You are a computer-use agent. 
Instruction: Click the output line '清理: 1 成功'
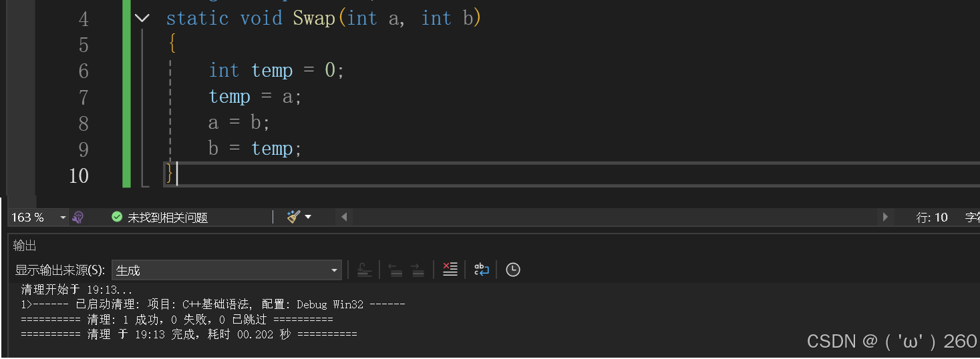coord(177,320)
